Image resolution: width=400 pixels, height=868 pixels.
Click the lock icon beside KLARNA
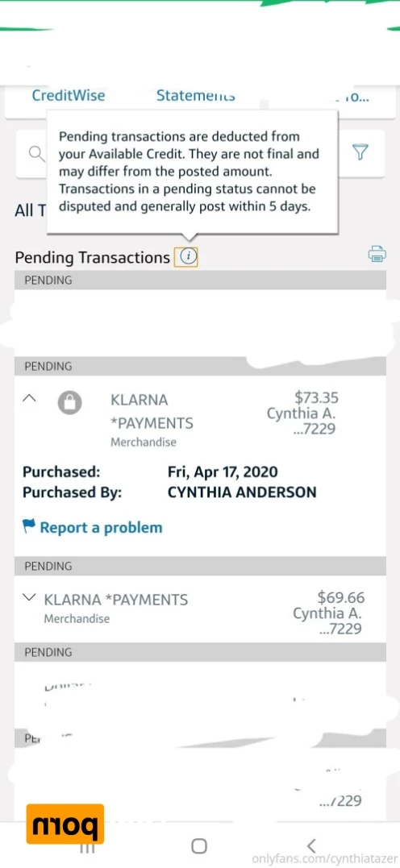pos(70,402)
